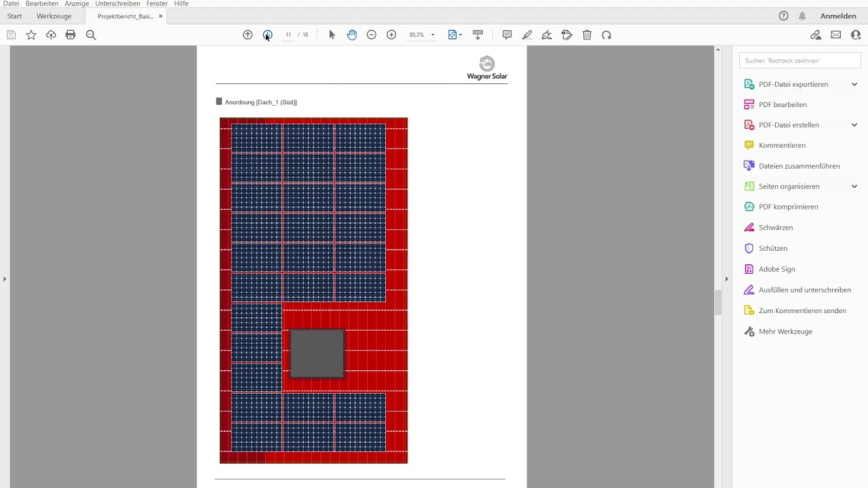Zoom out with minus icon

372,35
